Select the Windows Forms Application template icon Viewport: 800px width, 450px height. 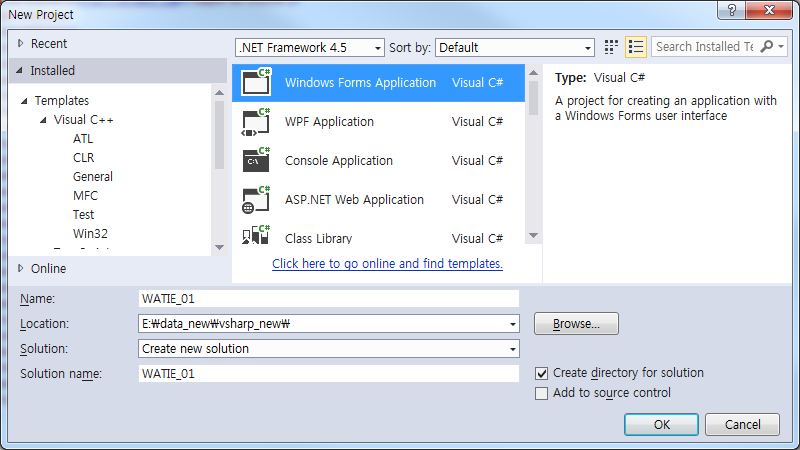256,82
